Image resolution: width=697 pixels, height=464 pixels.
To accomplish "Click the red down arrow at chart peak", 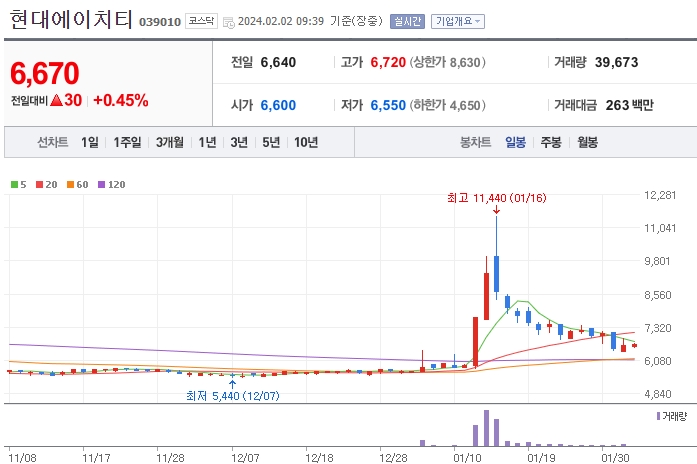I will pyautogui.click(x=497, y=210).
